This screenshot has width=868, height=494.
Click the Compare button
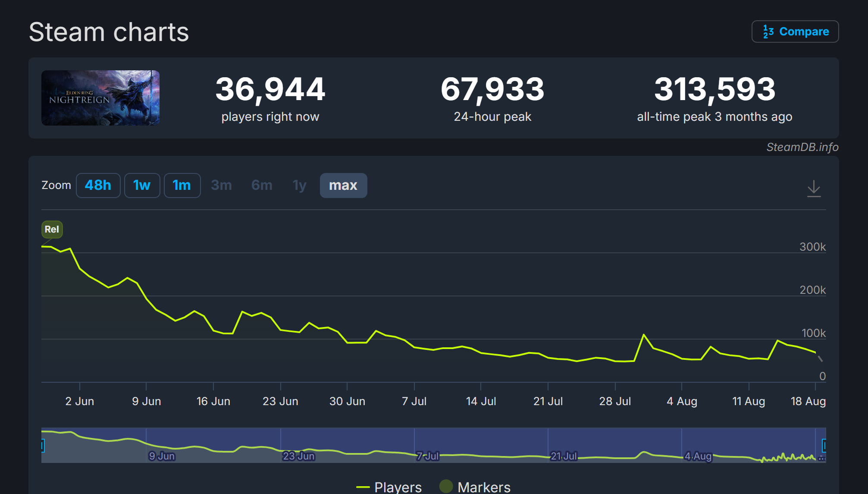click(795, 31)
